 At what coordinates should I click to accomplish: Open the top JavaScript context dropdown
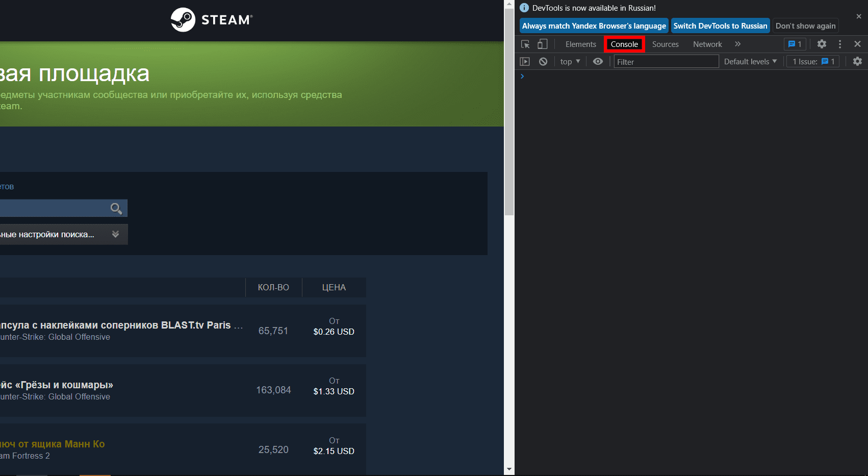click(570, 62)
